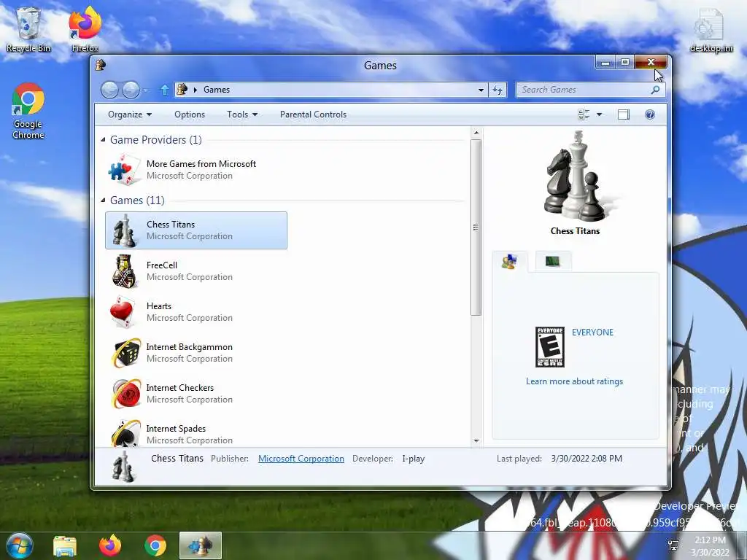Viewport: 747px width, 560px height.
Task: Click Parental Controls in the toolbar
Action: click(x=313, y=114)
